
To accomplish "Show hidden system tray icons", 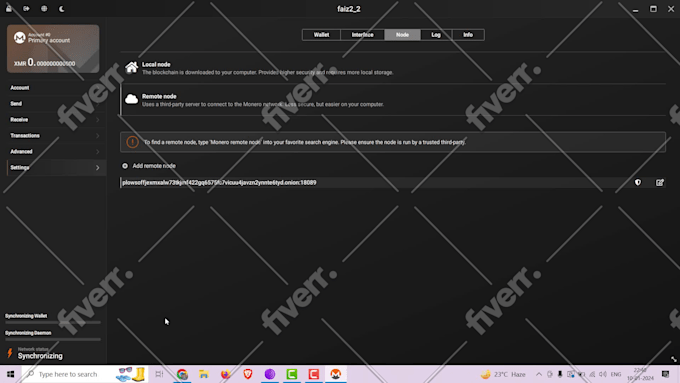I will coord(539,374).
